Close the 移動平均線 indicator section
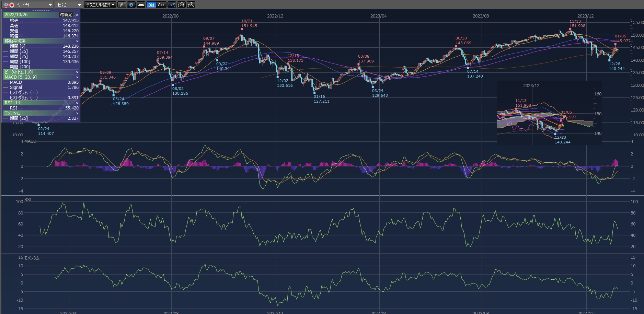644x314 pixels. [x=77, y=41]
